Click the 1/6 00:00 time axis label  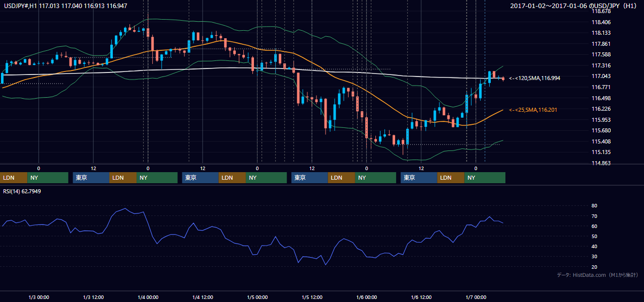(x=366, y=297)
